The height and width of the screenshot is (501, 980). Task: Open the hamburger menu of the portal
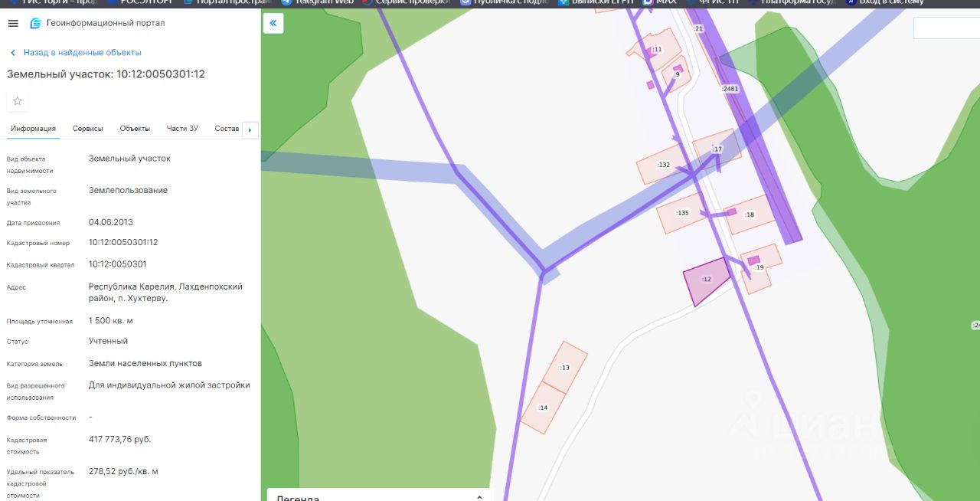coord(13,23)
